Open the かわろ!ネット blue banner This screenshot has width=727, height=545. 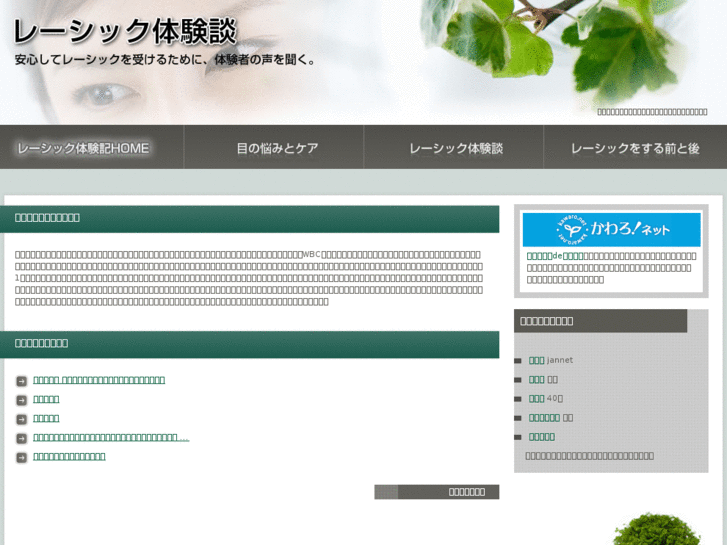(x=612, y=230)
